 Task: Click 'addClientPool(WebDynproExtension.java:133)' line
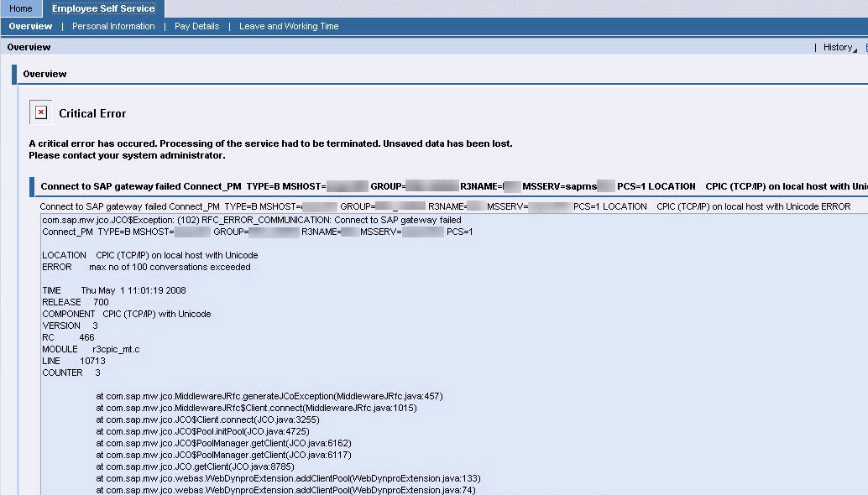click(x=289, y=478)
